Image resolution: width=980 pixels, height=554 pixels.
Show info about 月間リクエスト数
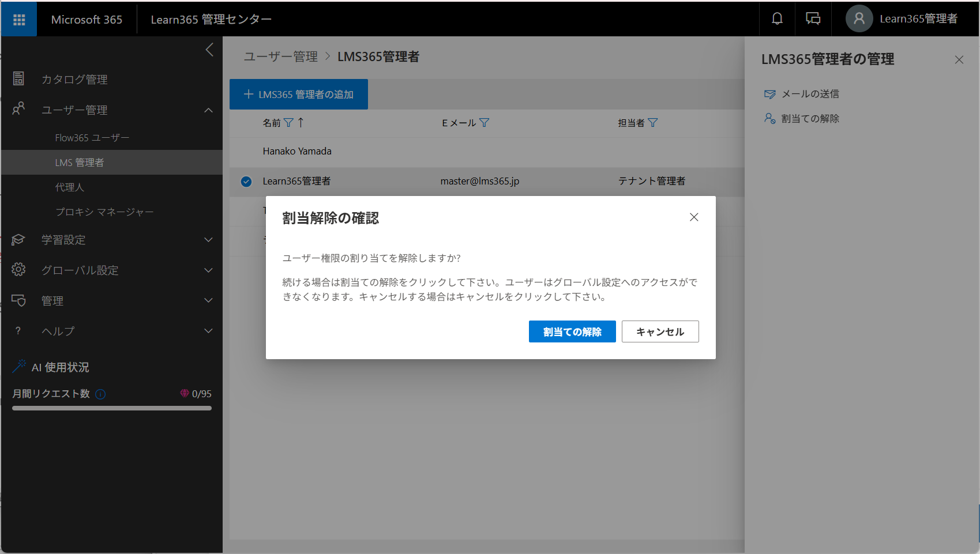(x=100, y=394)
